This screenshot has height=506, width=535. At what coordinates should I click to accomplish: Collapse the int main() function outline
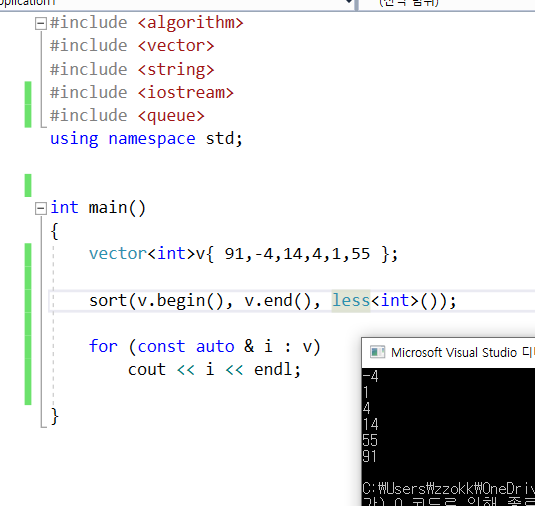(41, 208)
